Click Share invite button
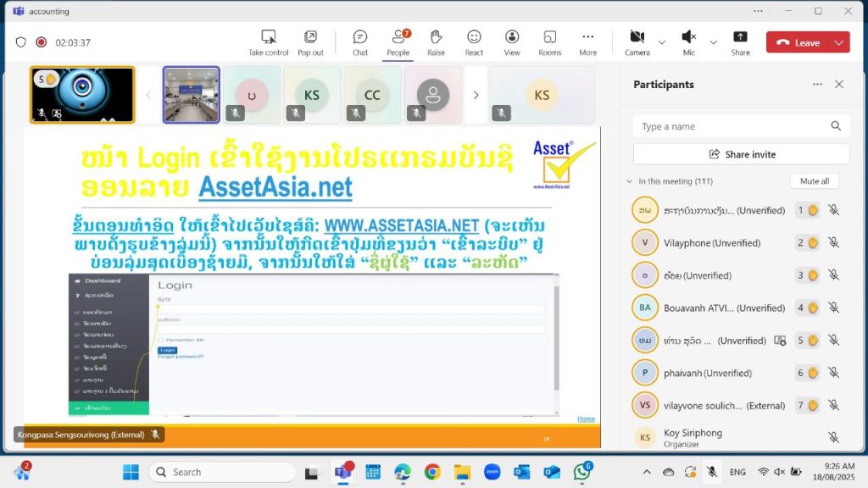The image size is (868, 488). [741, 154]
